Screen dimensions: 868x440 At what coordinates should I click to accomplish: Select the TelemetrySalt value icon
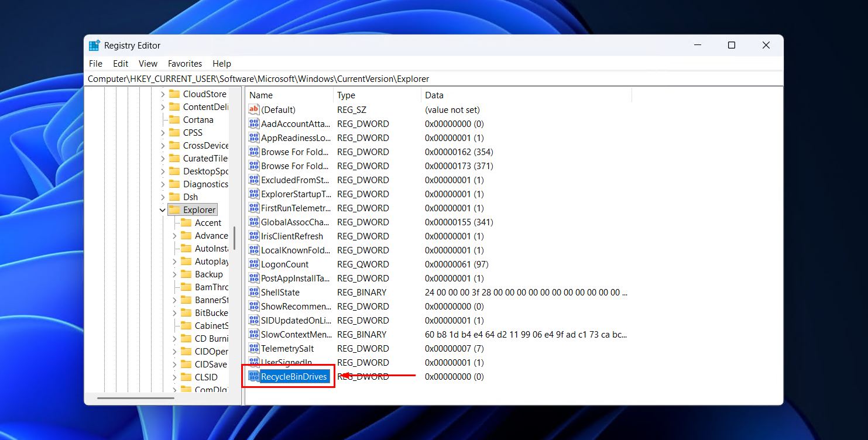coord(253,348)
